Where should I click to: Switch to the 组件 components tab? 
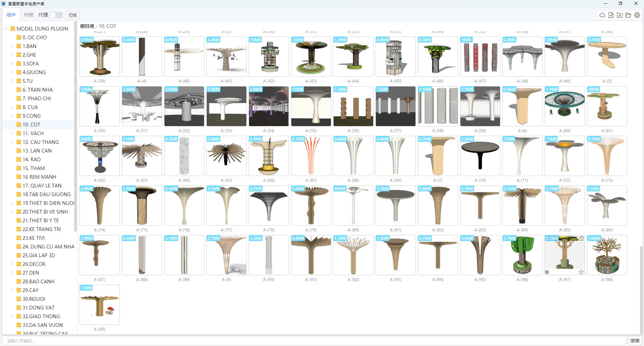coord(11,15)
